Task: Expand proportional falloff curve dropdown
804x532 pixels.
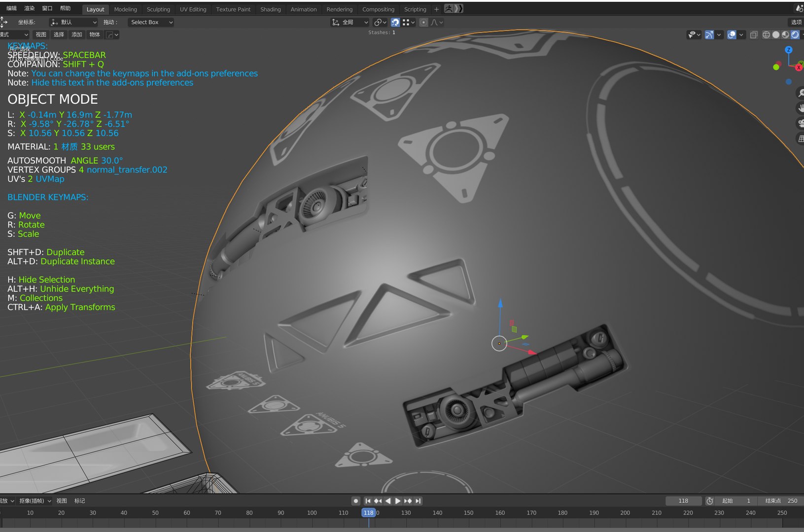Action: 437,22
